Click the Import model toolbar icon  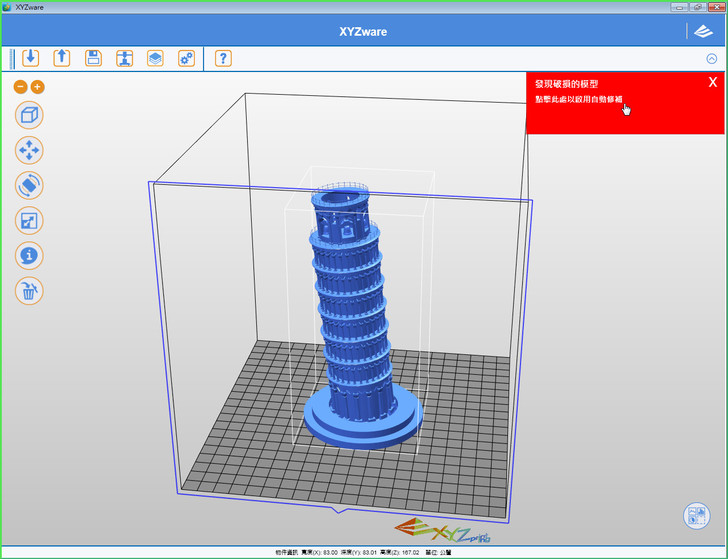(x=30, y=58)
